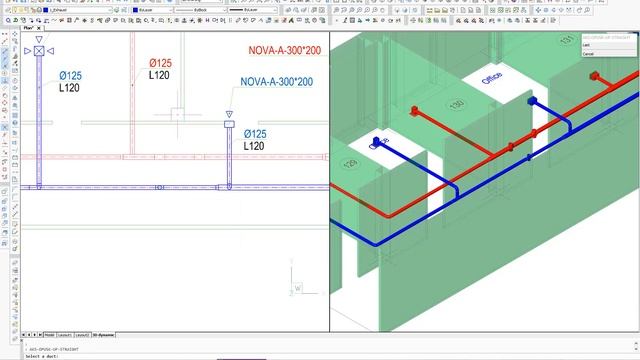This screenshot has width=640, height=360.
Task: Select the horizontal blue duct in plan view
Action: [175, 187]
